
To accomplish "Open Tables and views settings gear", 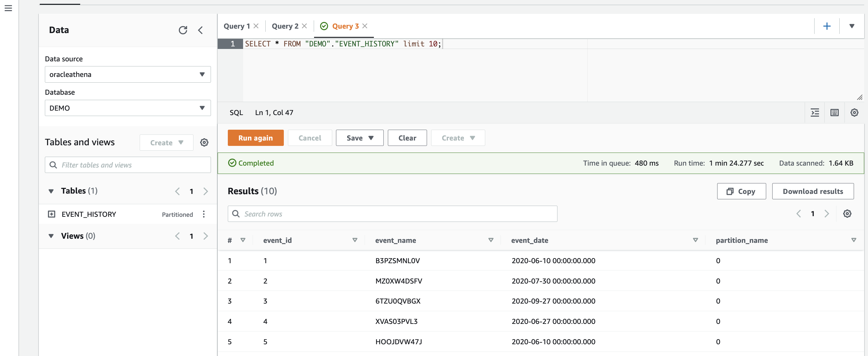I will pyautogui.click(x=204, y=142).
